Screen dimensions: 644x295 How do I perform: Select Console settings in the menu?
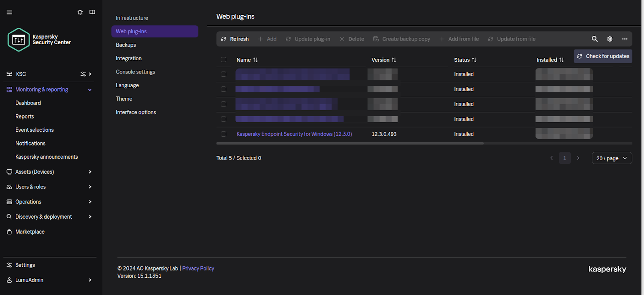tap(135, 72)
